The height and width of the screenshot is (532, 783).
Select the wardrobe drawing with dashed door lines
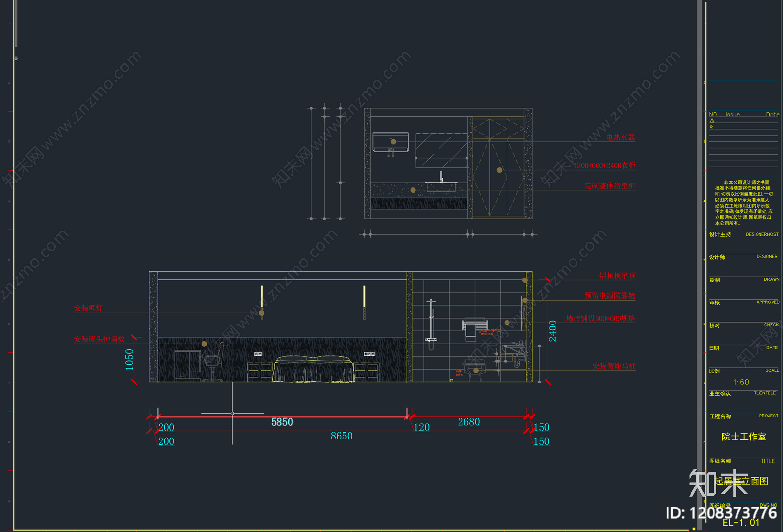498,167
